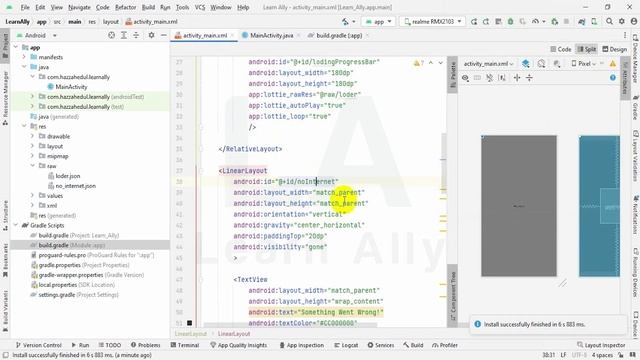
Task: Open the Layout Inspector button
Action: [601, 345]
